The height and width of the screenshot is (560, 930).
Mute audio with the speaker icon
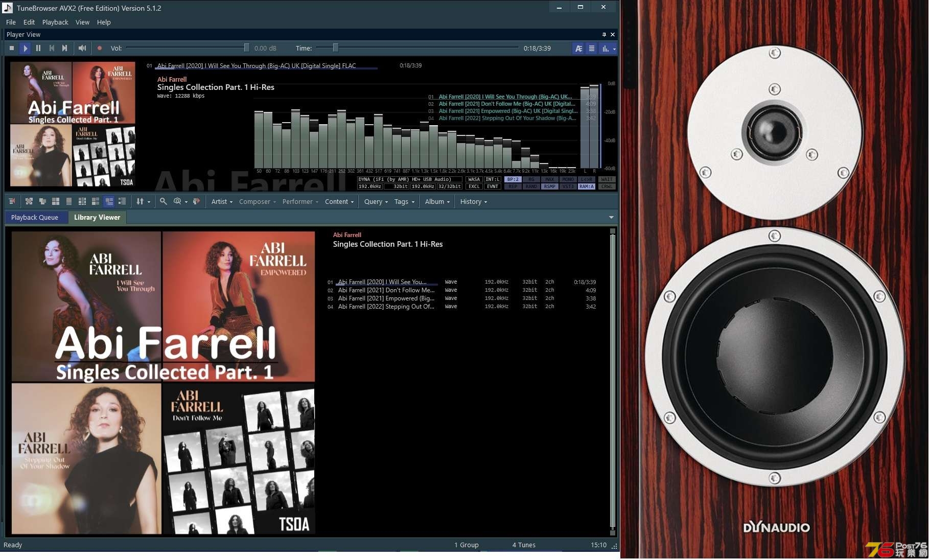click(x=82, y=48)
